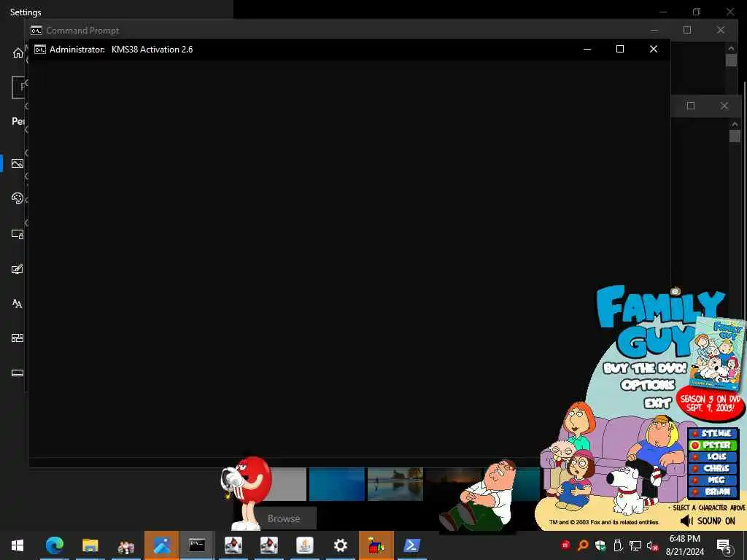Open the Windows Start menu
Viewport: 747px width, 560px height.
click(18, 545)
